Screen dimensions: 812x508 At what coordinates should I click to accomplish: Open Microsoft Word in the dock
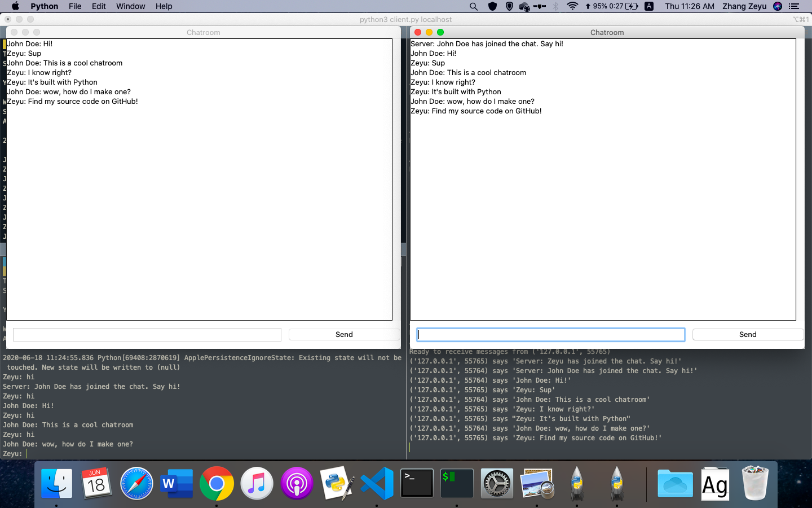pos(176,483)
